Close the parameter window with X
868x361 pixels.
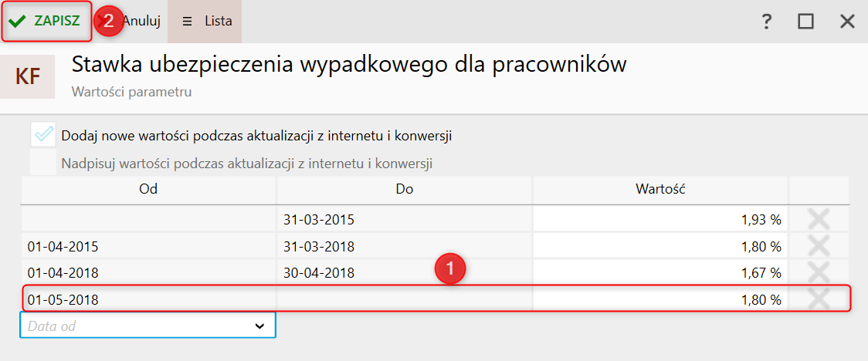(x=847, y=22)
